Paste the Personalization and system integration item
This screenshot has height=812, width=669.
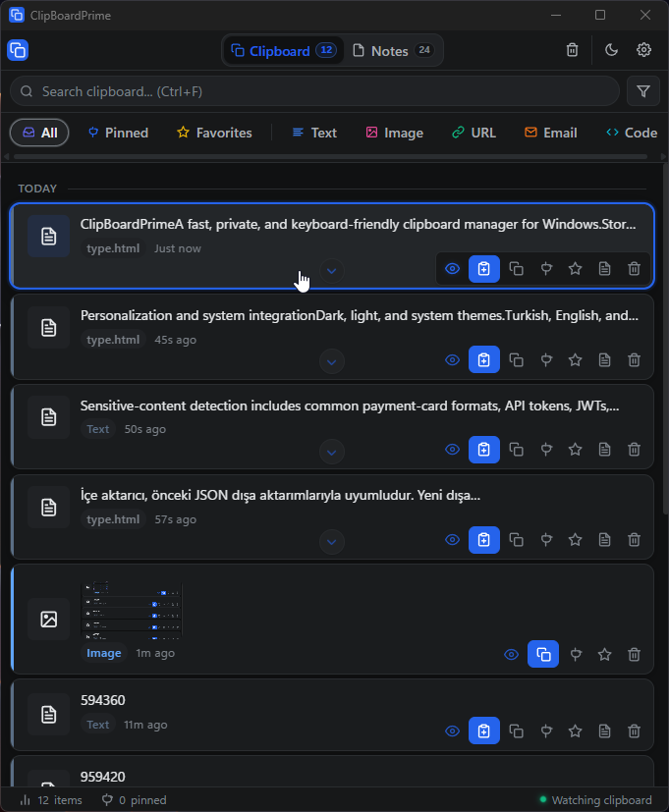click(484, 359)
